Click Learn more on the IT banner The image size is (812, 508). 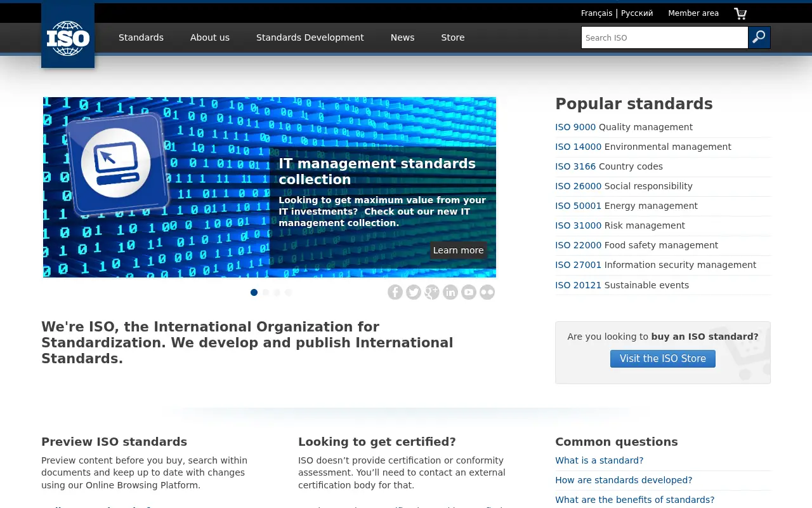459,250
